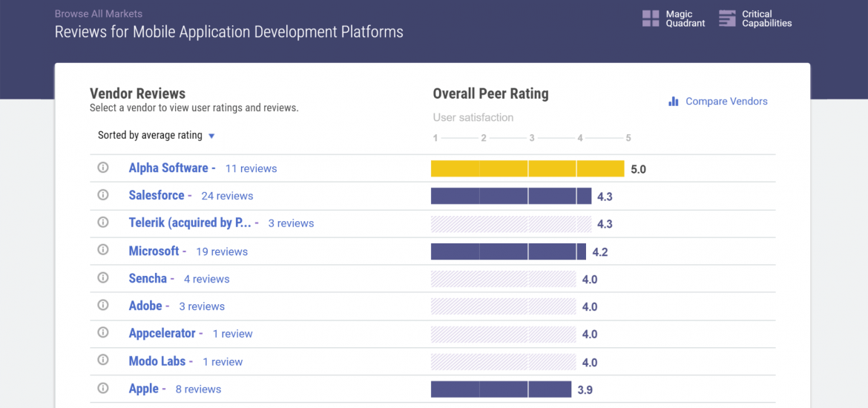Click the Magic Quadrant icon
The height and width of the screenshot is (408, 868).
[651, 19]
